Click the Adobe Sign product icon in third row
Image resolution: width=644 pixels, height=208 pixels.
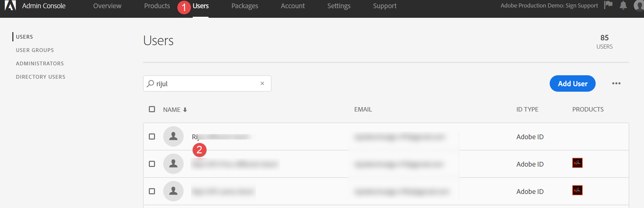tap(577, 190)
